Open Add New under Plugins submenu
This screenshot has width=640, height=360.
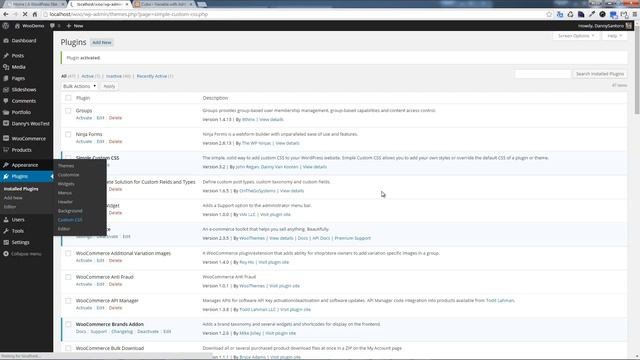(13, 198)
